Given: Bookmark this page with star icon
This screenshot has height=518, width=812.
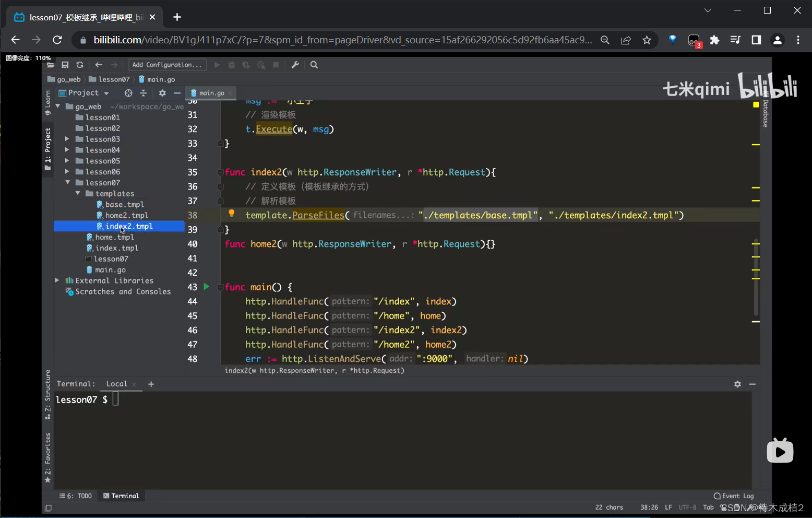Looking at the screenshot, I should click(x=647, y=40).
